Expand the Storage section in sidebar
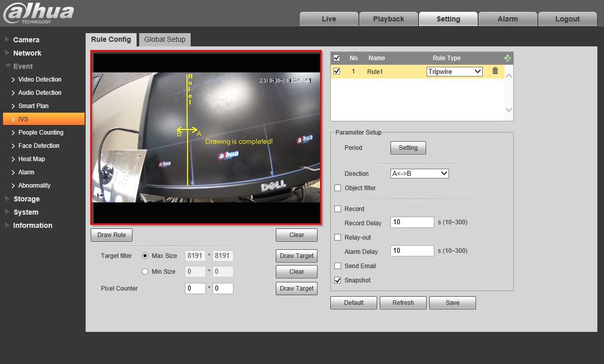The width and height of the screenshot is (604, 364). 26,199
